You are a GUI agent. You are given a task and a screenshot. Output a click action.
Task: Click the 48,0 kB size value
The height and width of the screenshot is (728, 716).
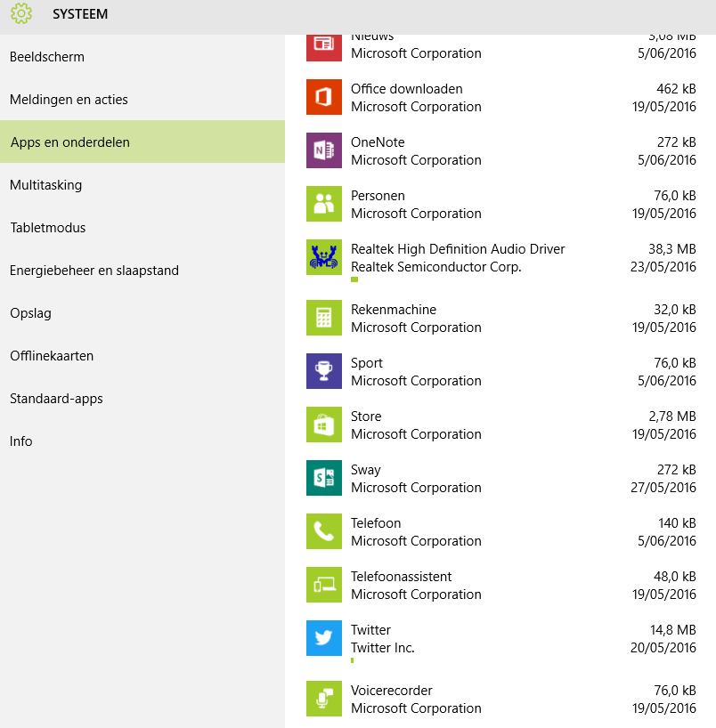point(675,576)
